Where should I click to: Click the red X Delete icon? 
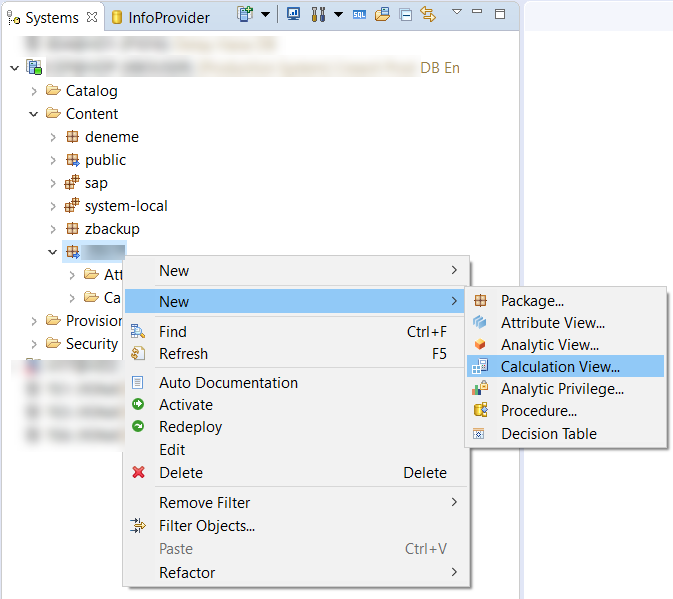[x=138, y=472]
